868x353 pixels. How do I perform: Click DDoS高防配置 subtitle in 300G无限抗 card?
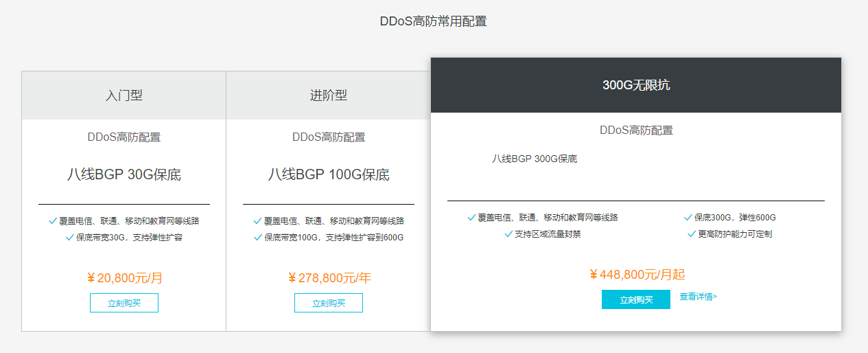click(x=636, y=130)
